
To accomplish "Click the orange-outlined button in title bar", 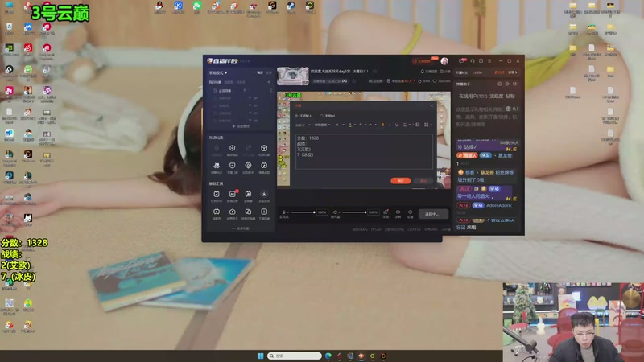I will [422, 61].
